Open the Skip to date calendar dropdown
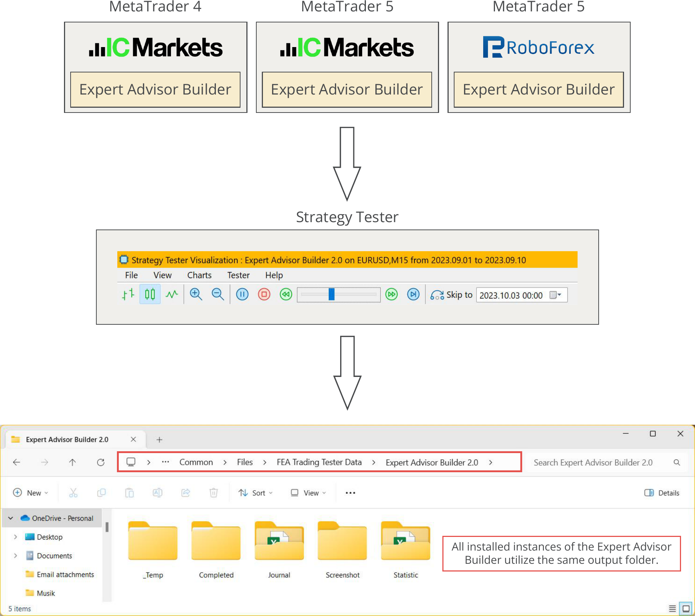Image resolution: width=695 pixels, height=616 pixels. pyautogui.click(x=555, y=295)
